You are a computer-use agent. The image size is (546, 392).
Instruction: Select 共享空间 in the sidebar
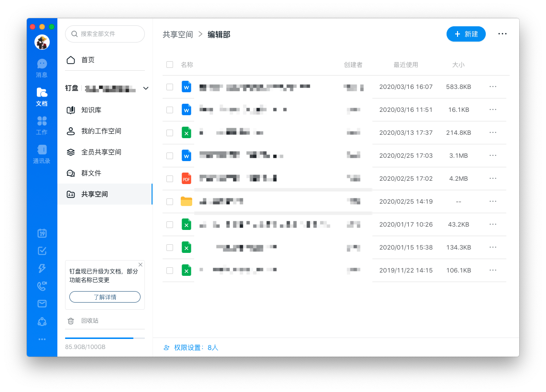(x=105, y=194)
